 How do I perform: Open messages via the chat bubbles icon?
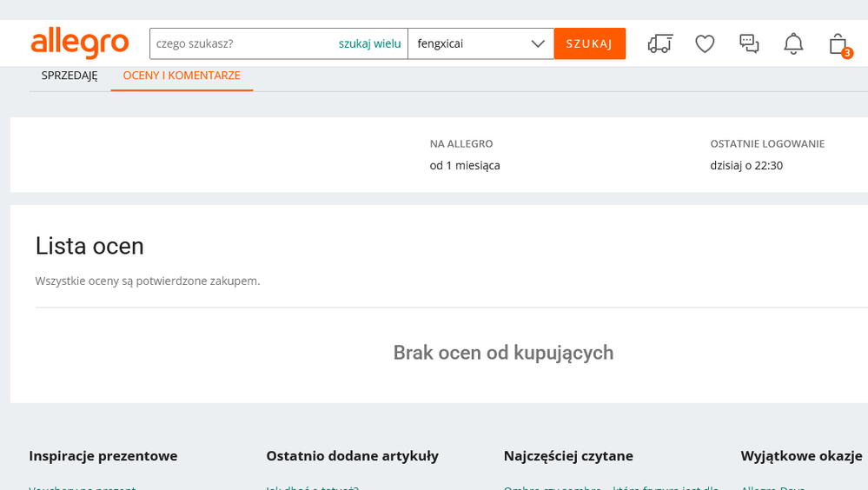click(x=749, y=43)
